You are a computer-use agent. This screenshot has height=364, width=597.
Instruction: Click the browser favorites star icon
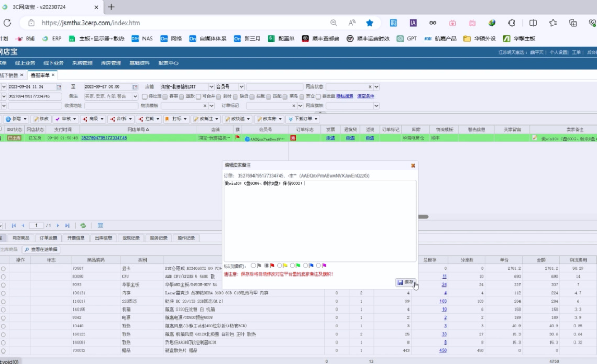pos(369,23)
